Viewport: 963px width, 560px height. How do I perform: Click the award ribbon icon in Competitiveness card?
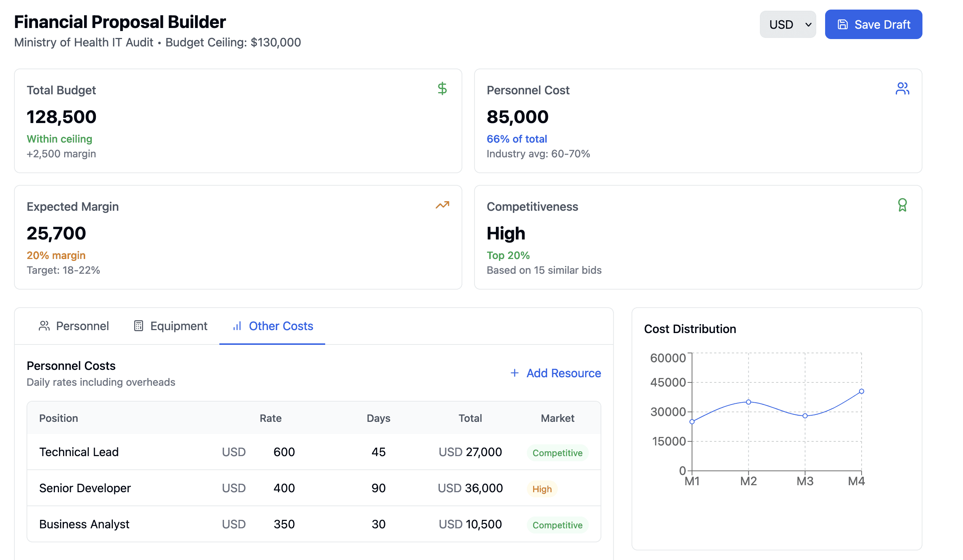coord(902,205)
